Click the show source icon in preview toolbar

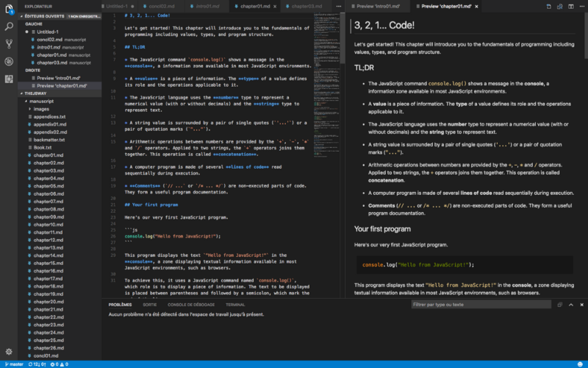click(548, 7)
